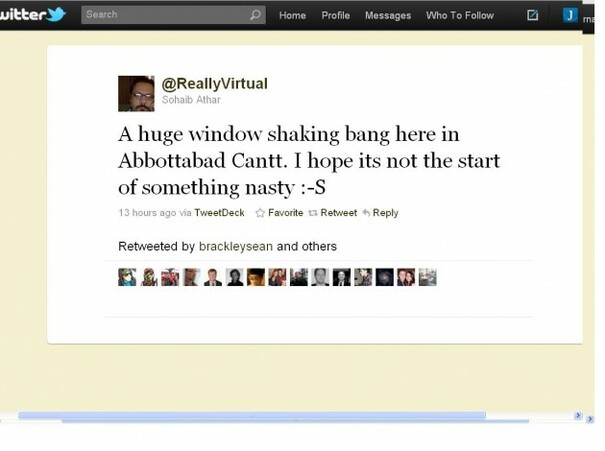Viewport: 605px width, 451px height.
Task: Click the scroll right arrow in the horizontal scrollbar
Action: click(x=578, y=416)
